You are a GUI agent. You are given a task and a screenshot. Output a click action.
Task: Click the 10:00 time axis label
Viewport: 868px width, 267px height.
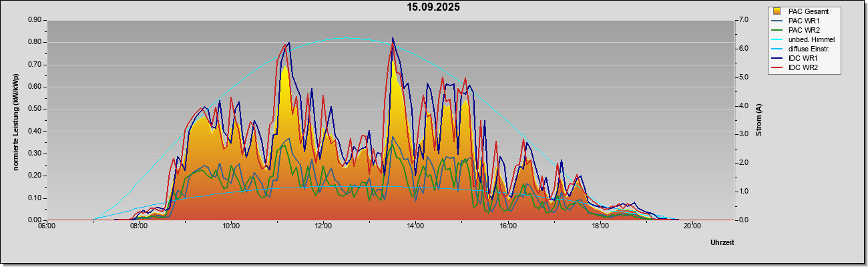tap(231, 226)
